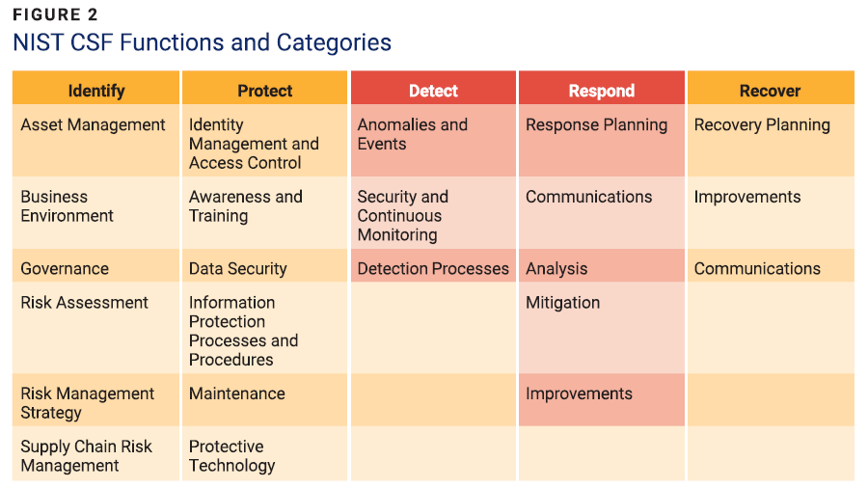The image size is (868, 488).
Task: Click the red Detect header cell
Action: (x=433, y=91)
